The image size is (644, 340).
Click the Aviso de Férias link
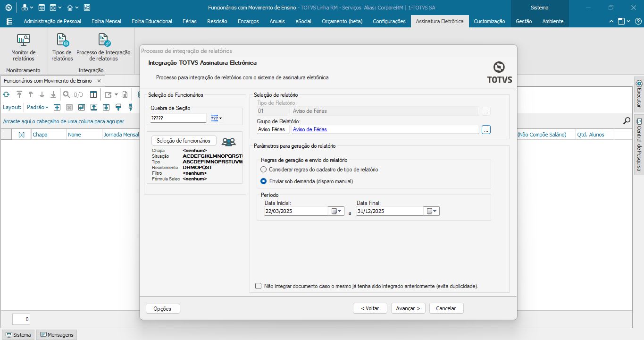tap(310, 129)
